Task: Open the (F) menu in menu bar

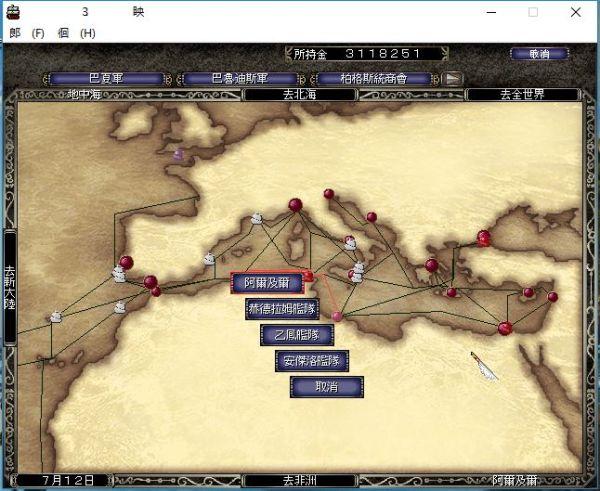Action: pyautogui.click(x=38, y=33)
